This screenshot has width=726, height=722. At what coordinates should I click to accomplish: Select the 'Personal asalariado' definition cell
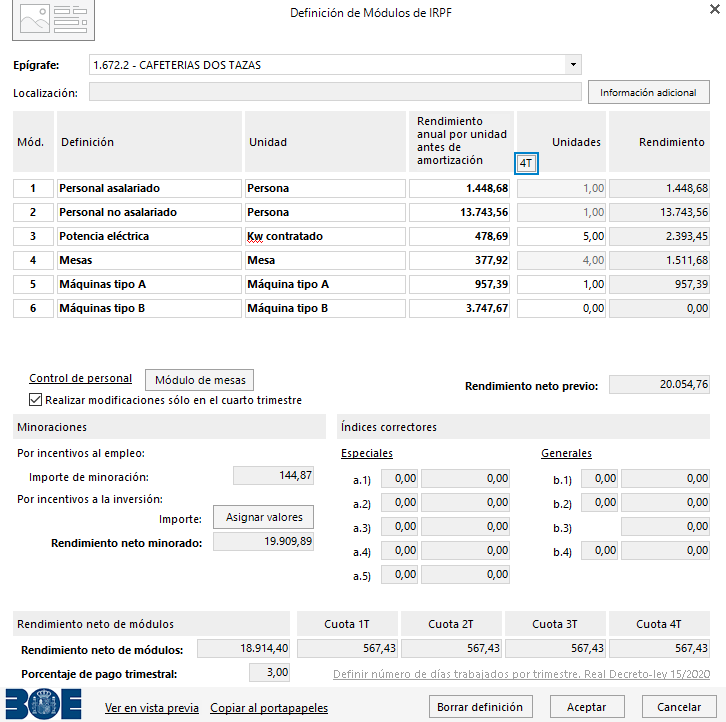pyautogui.click(x=149, y=188)
